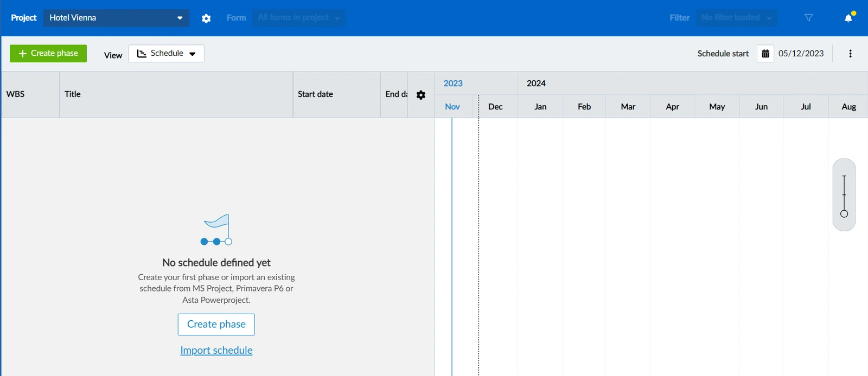Click the timeline zoom slider handle
The height and width of the screenshot is (376, 868).
click(x=844, y=214)
